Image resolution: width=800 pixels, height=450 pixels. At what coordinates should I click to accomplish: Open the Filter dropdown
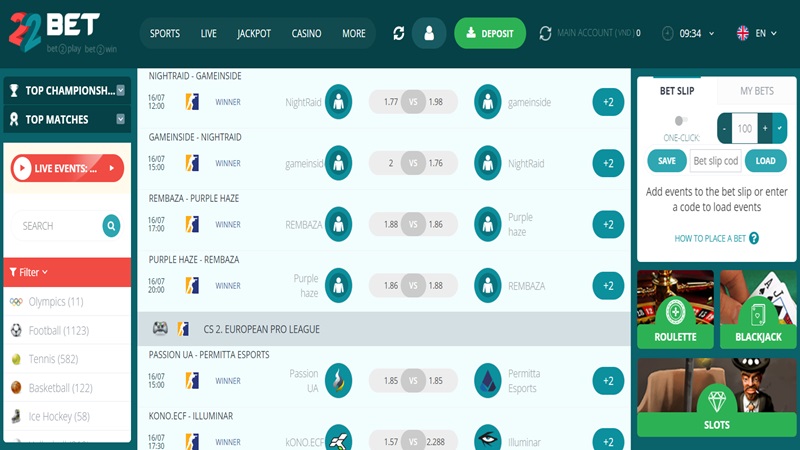[67, 272]
